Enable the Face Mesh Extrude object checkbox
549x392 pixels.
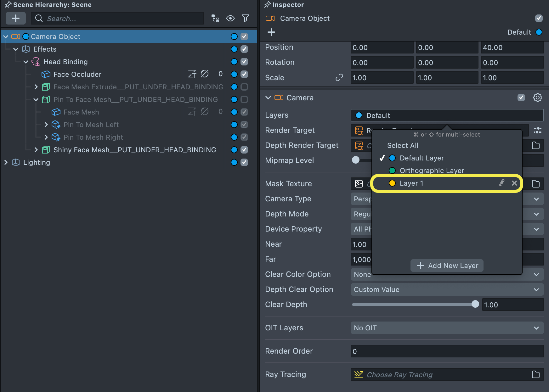pos(244,87)
